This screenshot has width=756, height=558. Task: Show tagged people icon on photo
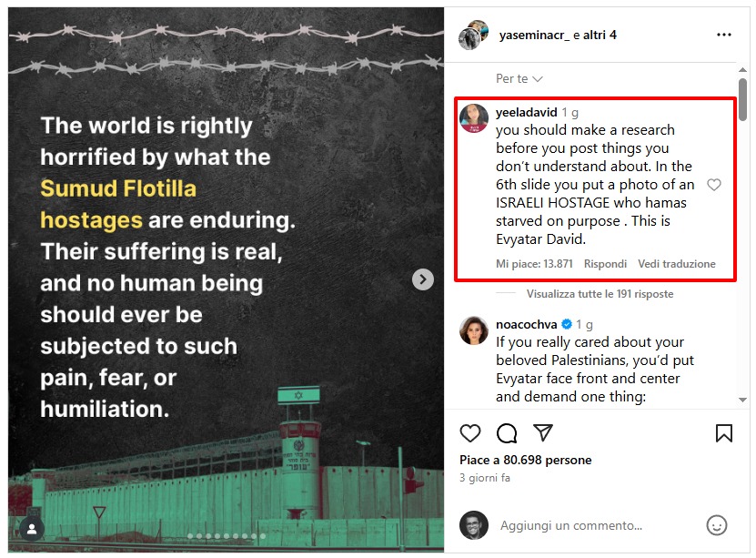click(x=32, y=529)
